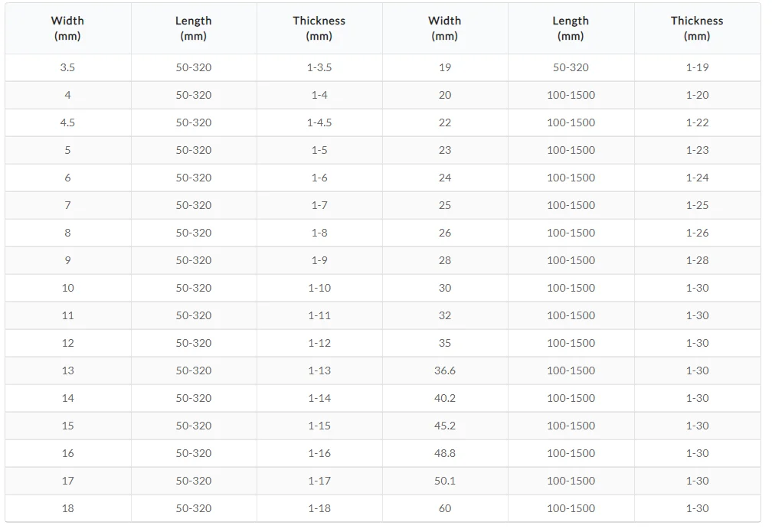Click the width value 36.6
This screenshot has height=532, width=772.
click(445, 370)
